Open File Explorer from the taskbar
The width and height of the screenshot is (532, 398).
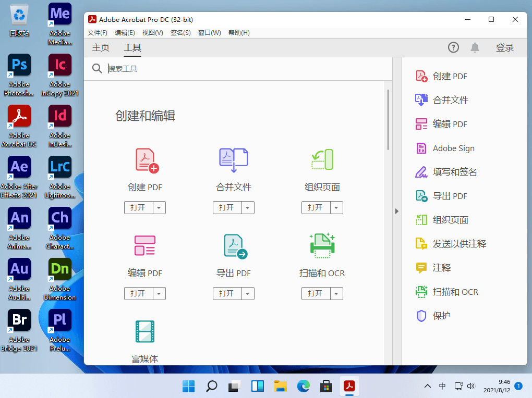tap(281, 386)
